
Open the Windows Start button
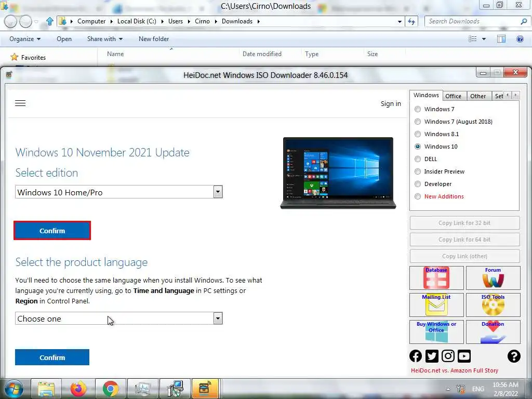(x=14, y=389)
